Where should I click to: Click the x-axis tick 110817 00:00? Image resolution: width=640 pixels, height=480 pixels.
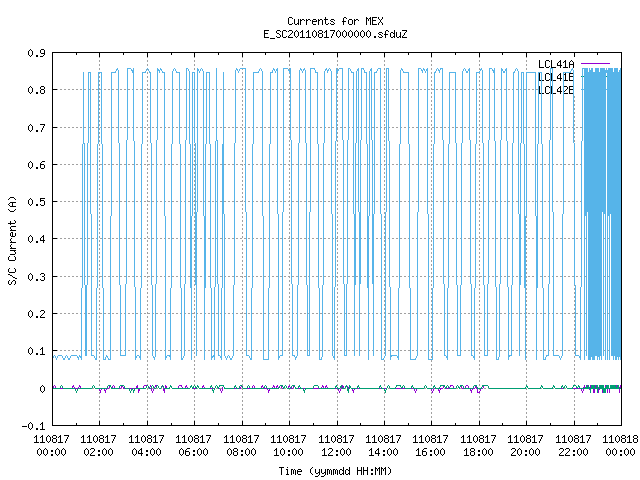coord(51,445)
